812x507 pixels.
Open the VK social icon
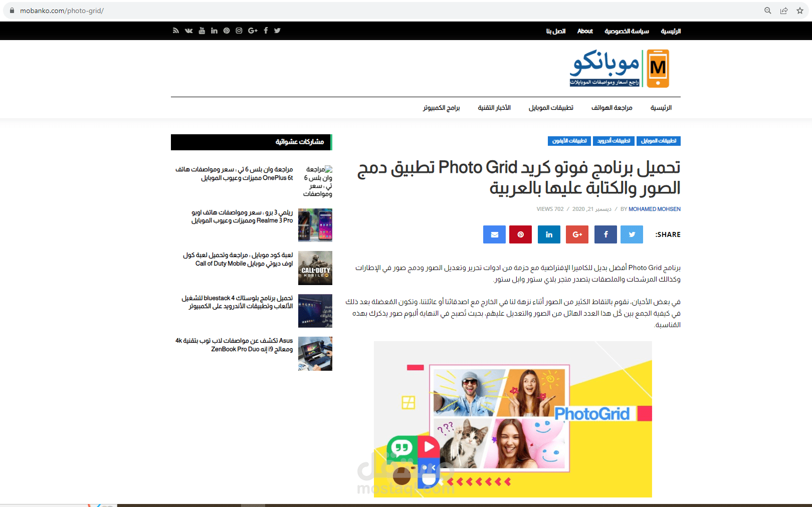click(188, 31)
